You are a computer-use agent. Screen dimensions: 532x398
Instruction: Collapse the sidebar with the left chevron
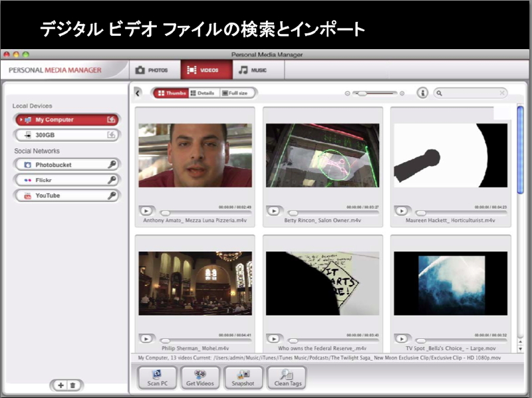point(138,93)
